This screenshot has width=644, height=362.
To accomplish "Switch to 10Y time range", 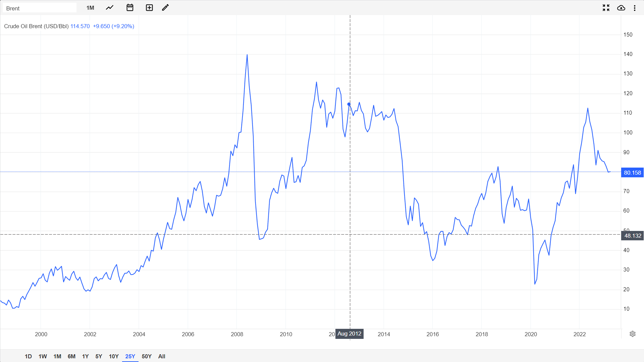I will pyautogui.click(x=114, y=356).
